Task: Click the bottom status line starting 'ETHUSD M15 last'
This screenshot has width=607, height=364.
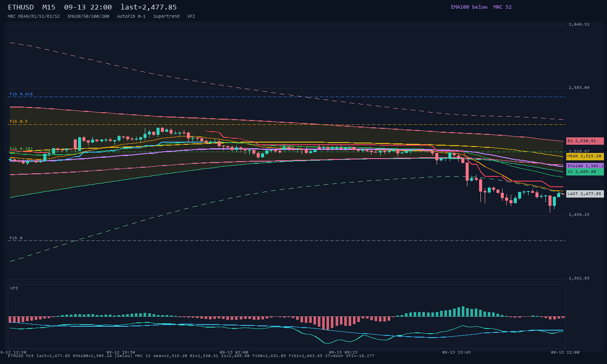Action: (x=191, y=356)
